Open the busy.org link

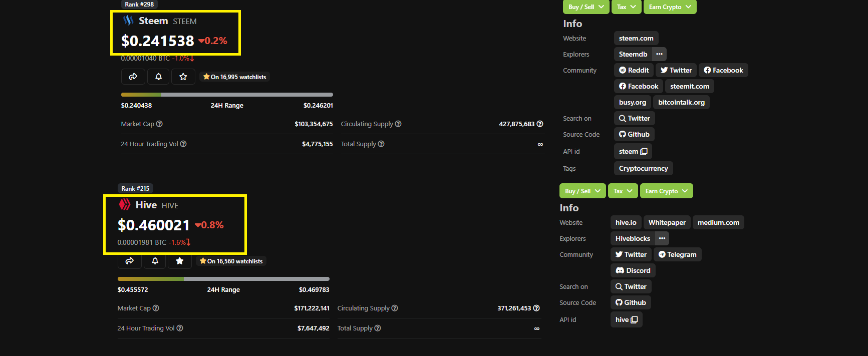click(x=633, y=102)
